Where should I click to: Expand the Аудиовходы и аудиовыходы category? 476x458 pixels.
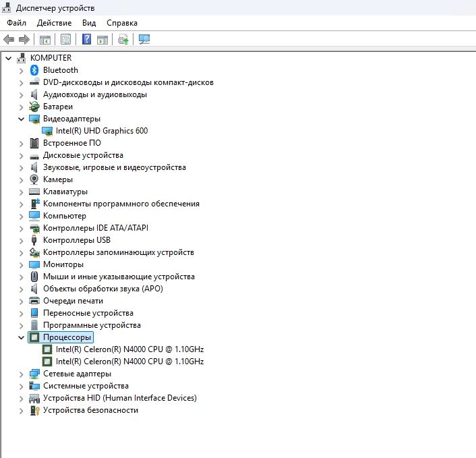coord(21,95)
